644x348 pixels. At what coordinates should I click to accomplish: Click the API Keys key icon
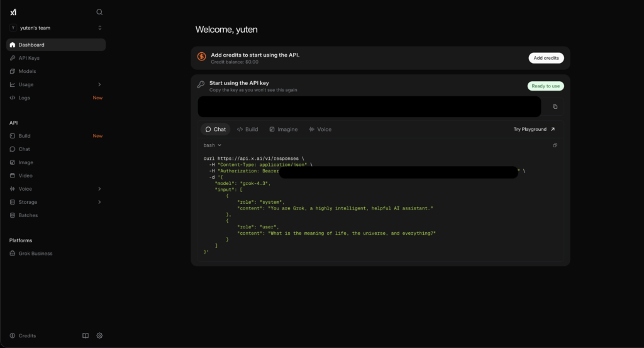coord(13,58)
